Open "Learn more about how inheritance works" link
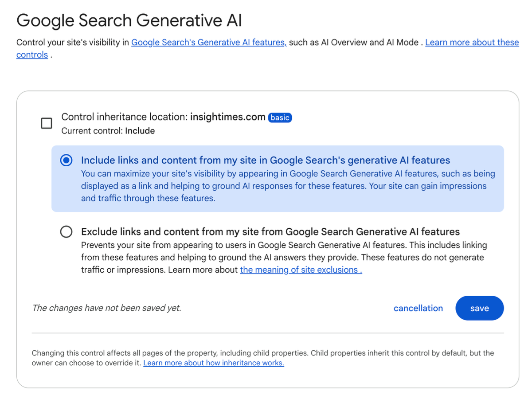The height and width of the screenshot is (403, 532). pyautogui.click(x=214, y=363)
